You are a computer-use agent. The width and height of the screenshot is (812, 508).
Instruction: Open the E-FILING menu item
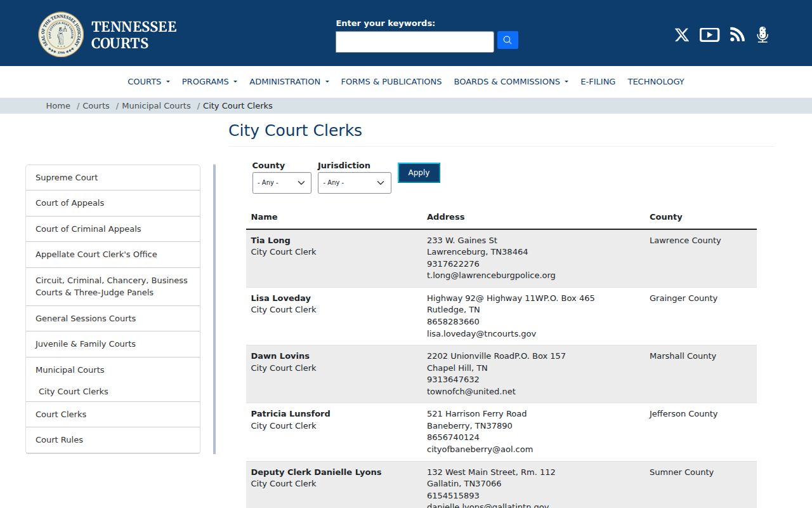tap(598, 81)
